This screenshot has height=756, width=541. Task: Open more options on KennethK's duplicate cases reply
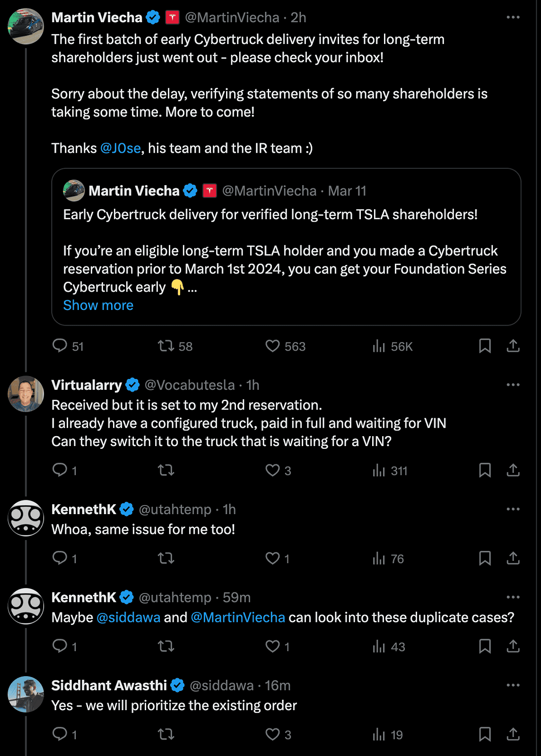coord(513,597)
